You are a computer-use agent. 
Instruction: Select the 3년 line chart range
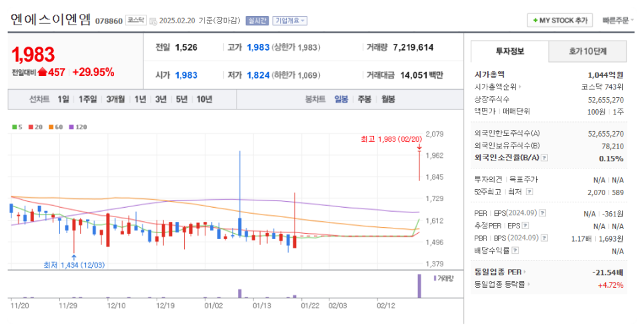pyautogui.click(x=161, y=99)
